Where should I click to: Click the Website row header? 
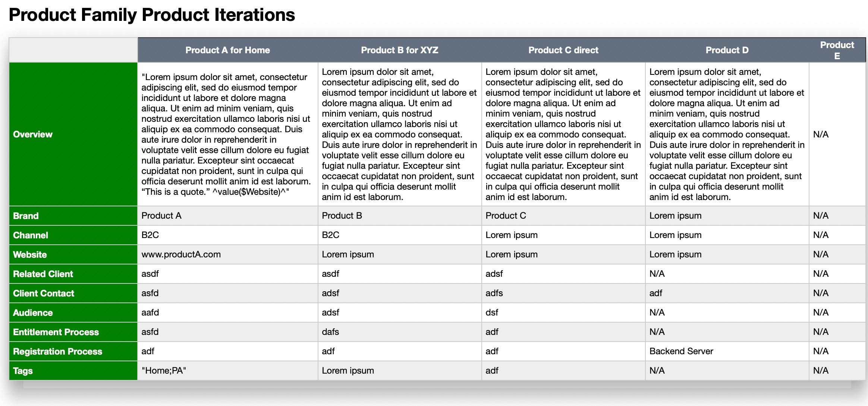point(30,255)
